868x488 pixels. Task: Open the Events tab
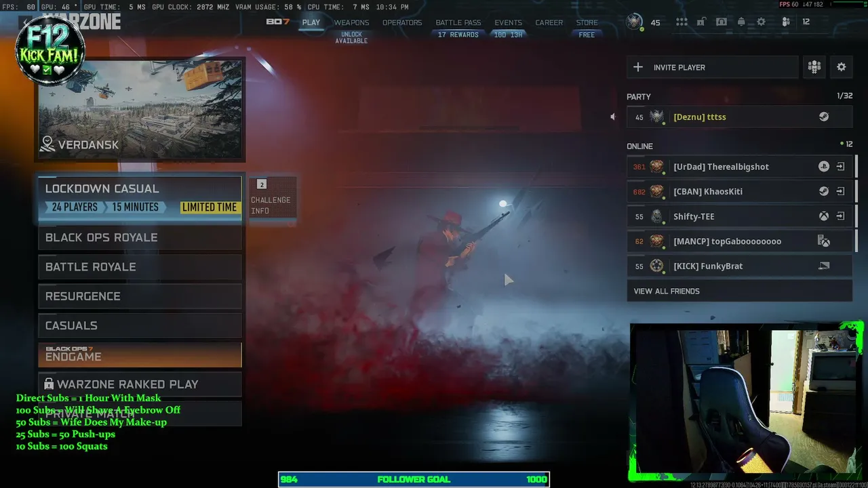[508, 22]
